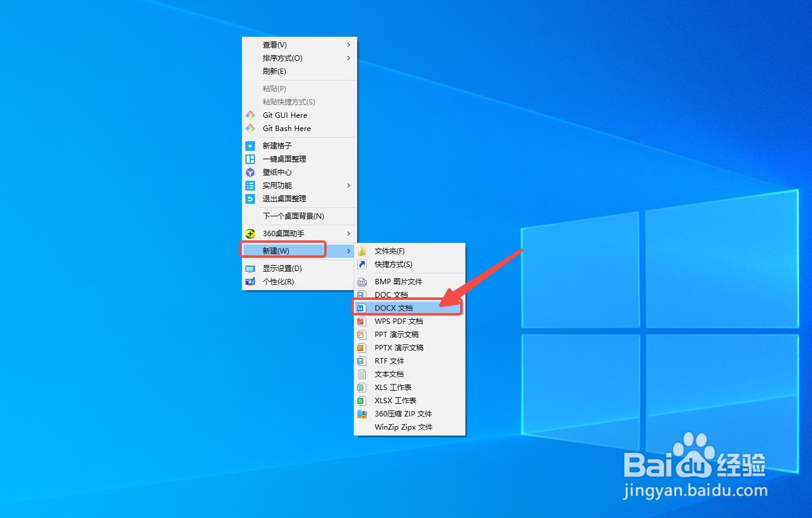Create a new DOCX 文档
Screen dimensions: 812x518
tap(410, 308)
